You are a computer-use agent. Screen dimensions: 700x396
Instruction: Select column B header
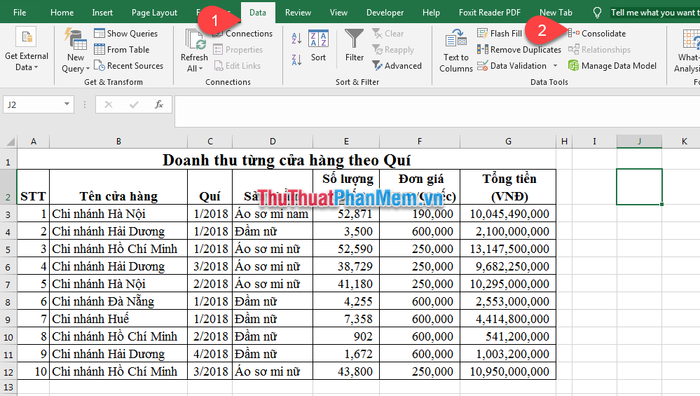click(x=119, y=142)
